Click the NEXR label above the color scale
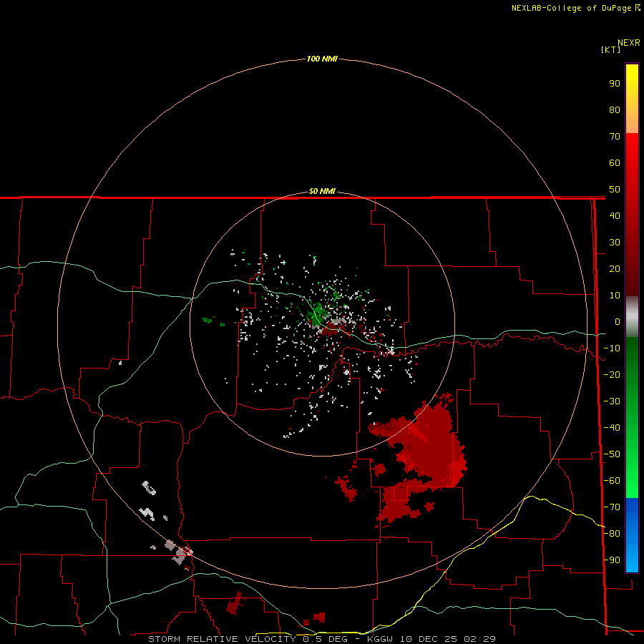The image size is (644, 644). tap(629, 43)
